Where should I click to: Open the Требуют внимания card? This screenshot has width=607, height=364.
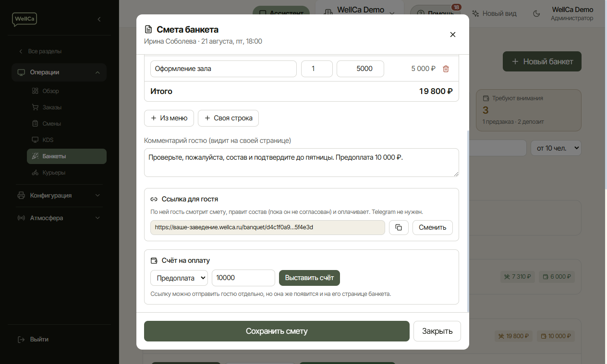click(x=529, y=110)
